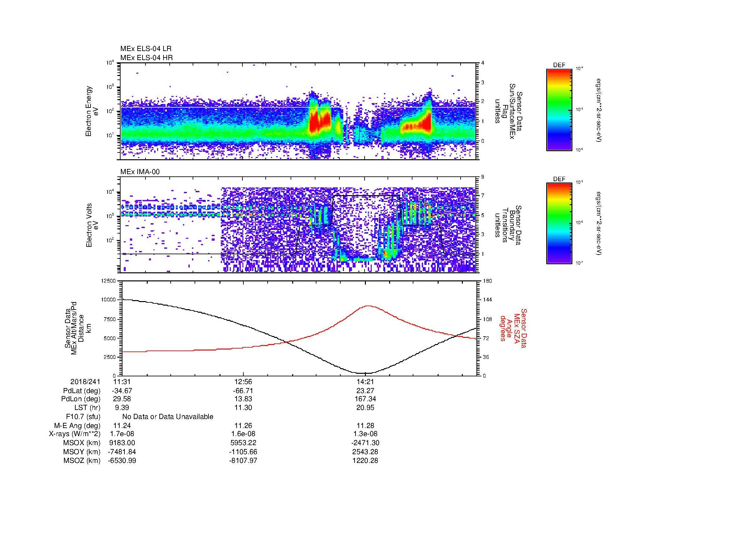Click the time tick label '14:21'

(365, 382)
